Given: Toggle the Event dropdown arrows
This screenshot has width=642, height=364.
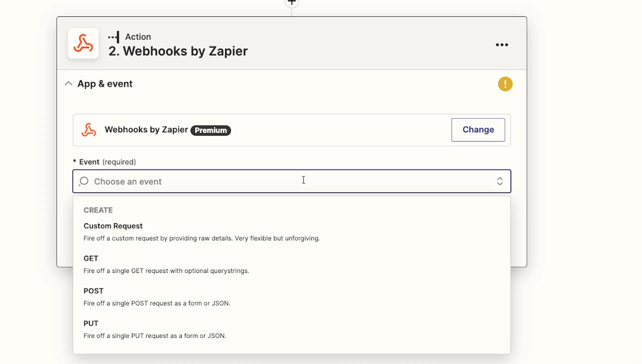Looking at the screenshot, I should (500, 181).
